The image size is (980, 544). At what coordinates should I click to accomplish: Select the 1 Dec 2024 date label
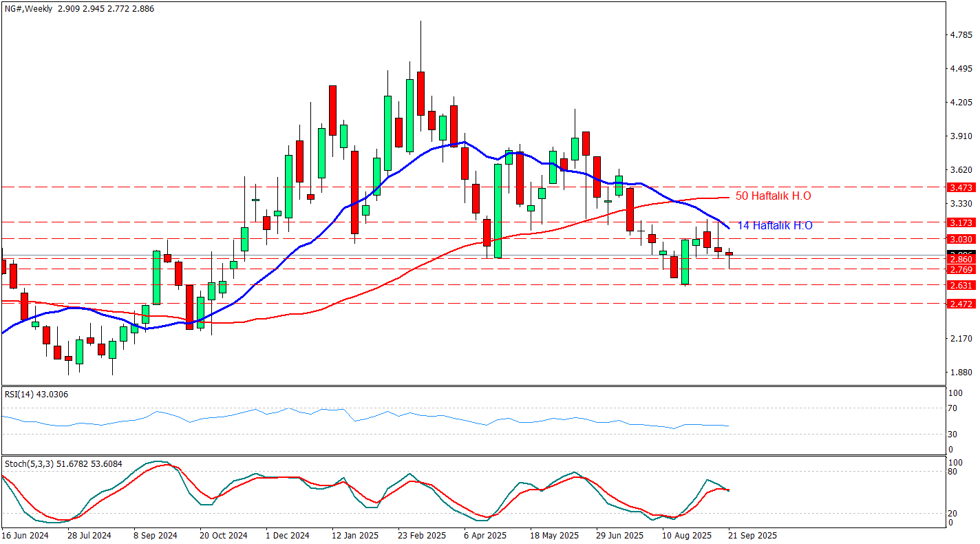click(287, 535)
